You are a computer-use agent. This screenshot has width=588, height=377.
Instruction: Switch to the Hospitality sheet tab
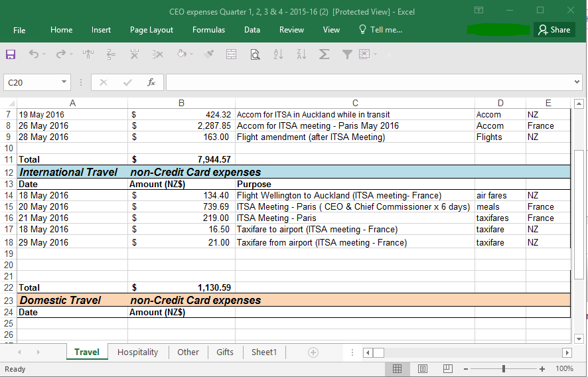pos(137,352)
